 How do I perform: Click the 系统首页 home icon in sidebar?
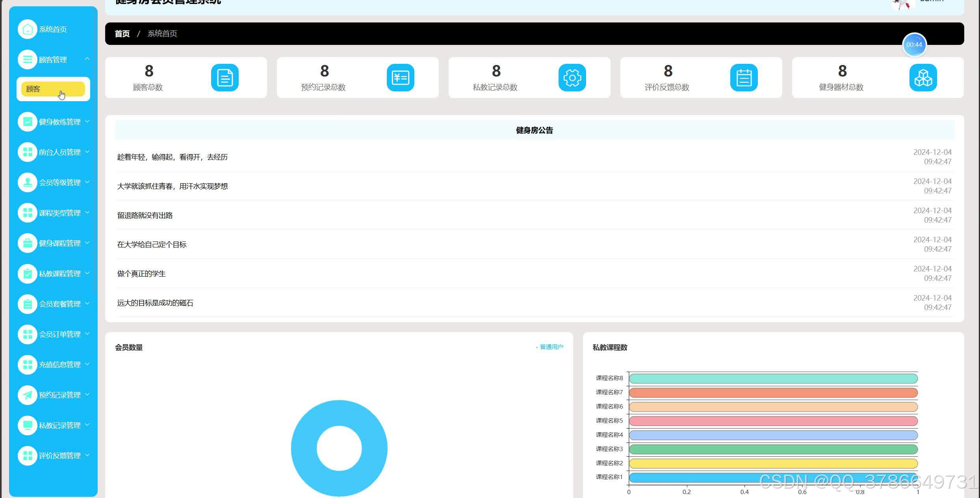[28, 29]
